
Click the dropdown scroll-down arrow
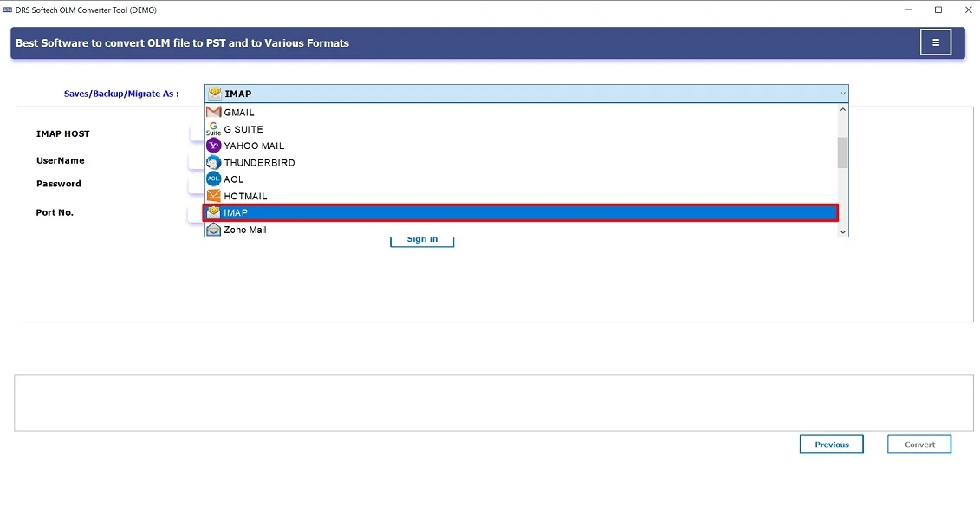[x=841, y=231]
